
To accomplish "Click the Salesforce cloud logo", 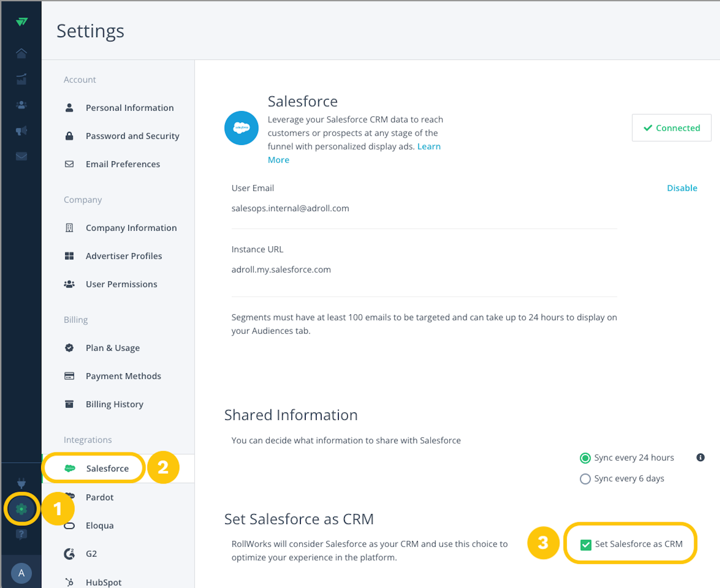I will coord(241,128).
